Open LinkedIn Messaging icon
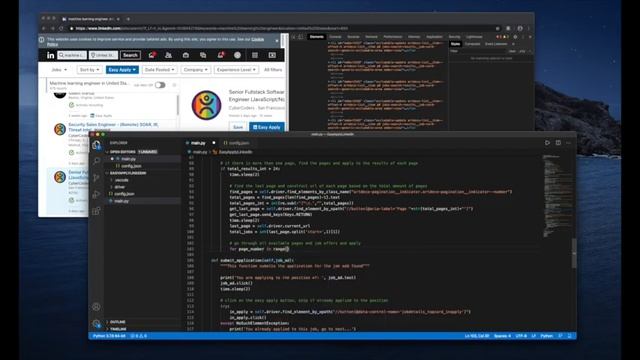This screenshot has width=640, height=360. [x=203, y=55]
